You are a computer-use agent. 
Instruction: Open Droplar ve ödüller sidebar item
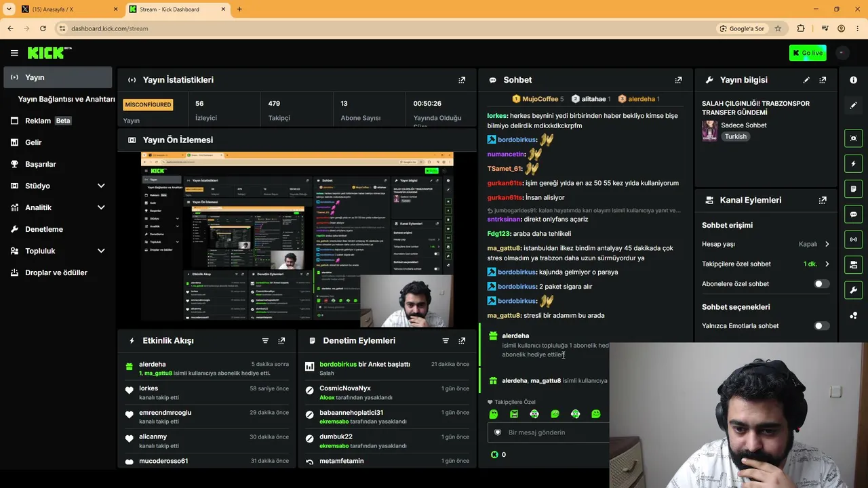(58, 272)
